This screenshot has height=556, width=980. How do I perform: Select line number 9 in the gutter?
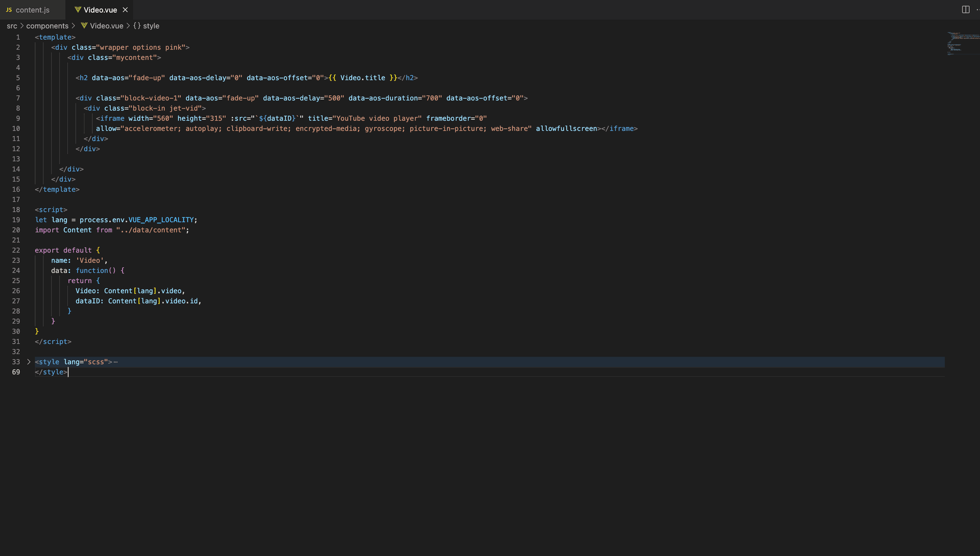click(x=18, y=118)
